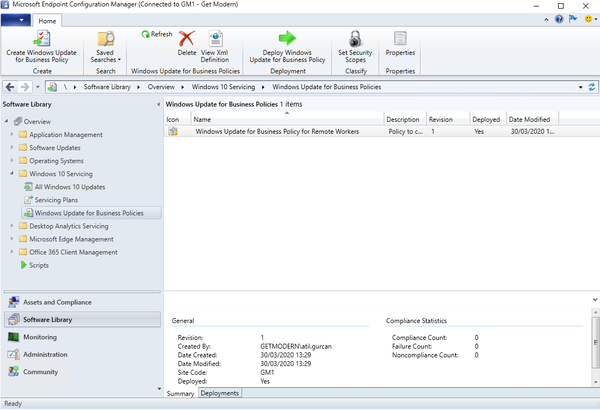Viewport: 600px width, 410px height.
Task: Open workspace navigation options arrow
Action: click(x=159, y=389)
